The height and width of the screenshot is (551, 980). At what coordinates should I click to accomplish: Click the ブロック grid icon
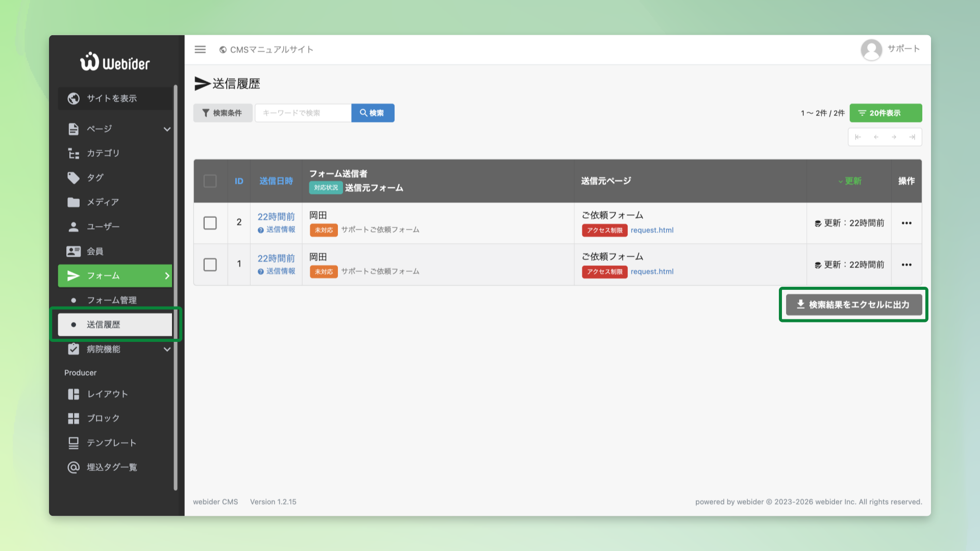pyautogui.click(x=73, y=418)
